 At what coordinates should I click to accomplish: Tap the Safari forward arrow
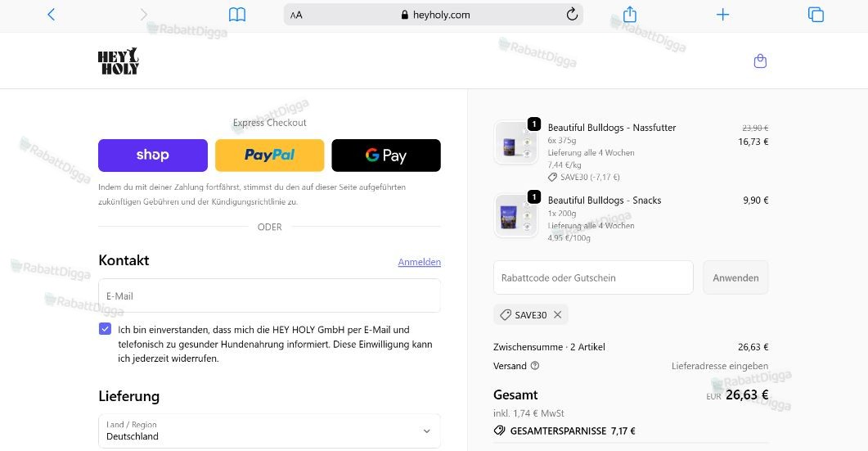tap(144, 15)
